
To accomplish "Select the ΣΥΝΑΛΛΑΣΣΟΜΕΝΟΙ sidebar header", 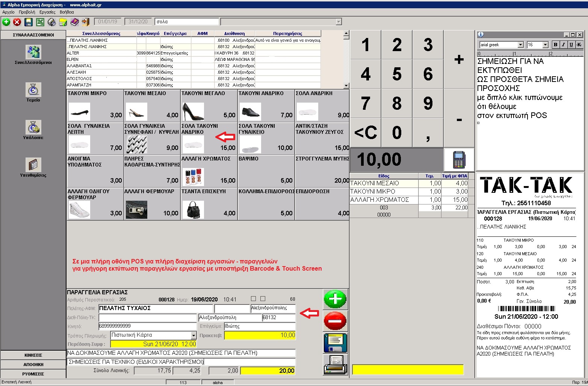I will tap(33, 35).
